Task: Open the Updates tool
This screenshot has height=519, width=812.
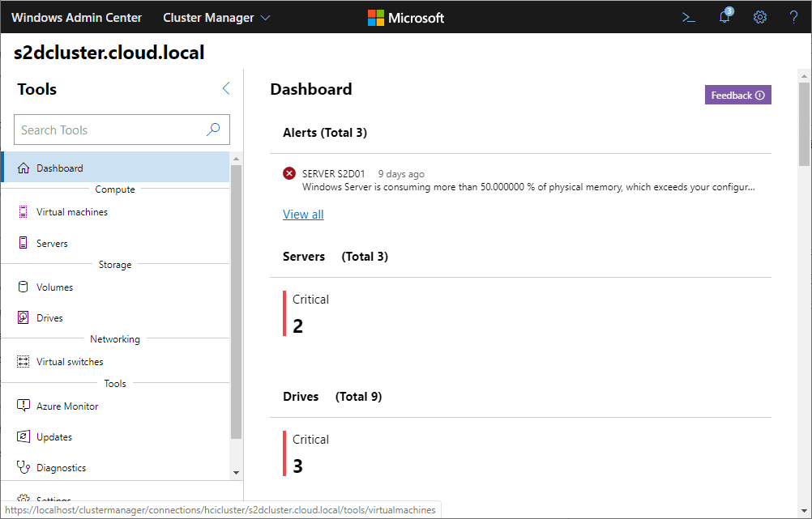Action: [x=54, y=437]
